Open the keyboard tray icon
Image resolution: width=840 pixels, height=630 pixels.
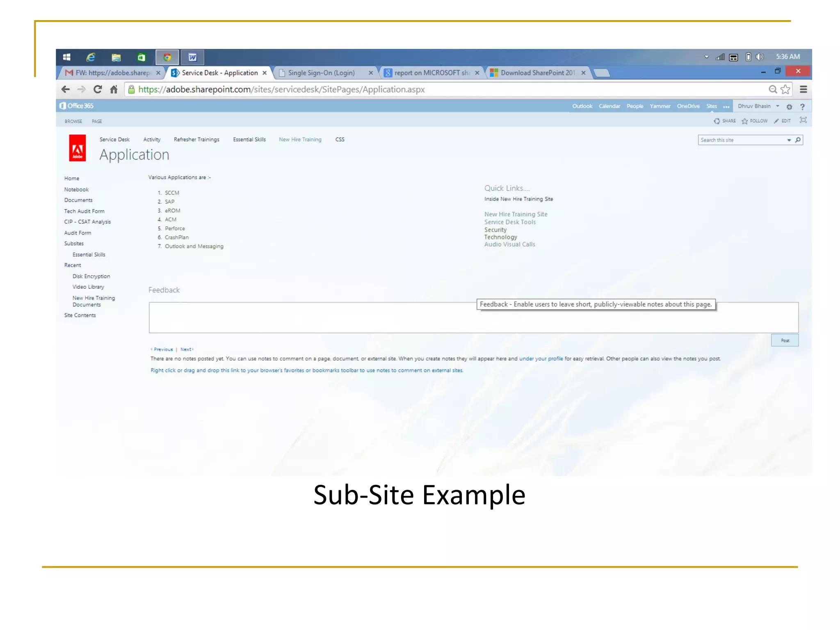[x=733, y=57]
